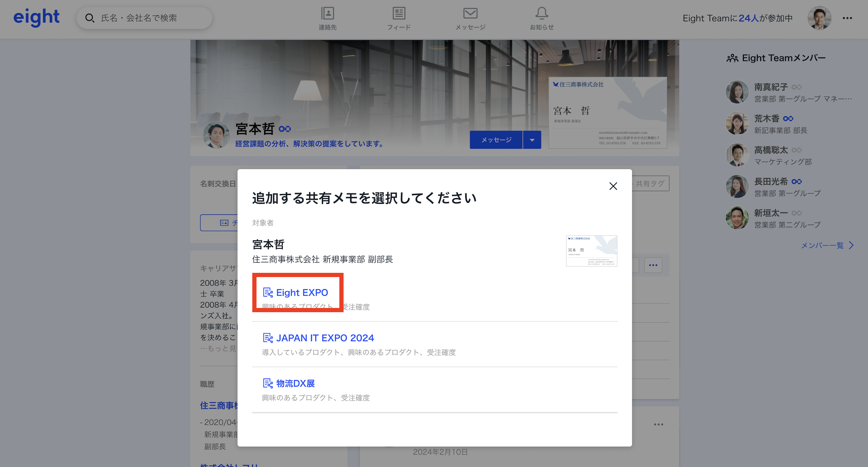Viewport: 868px width, 467px height.
Task: Click the business card thumbnail in dialog
Action: (x=591, y=251)
